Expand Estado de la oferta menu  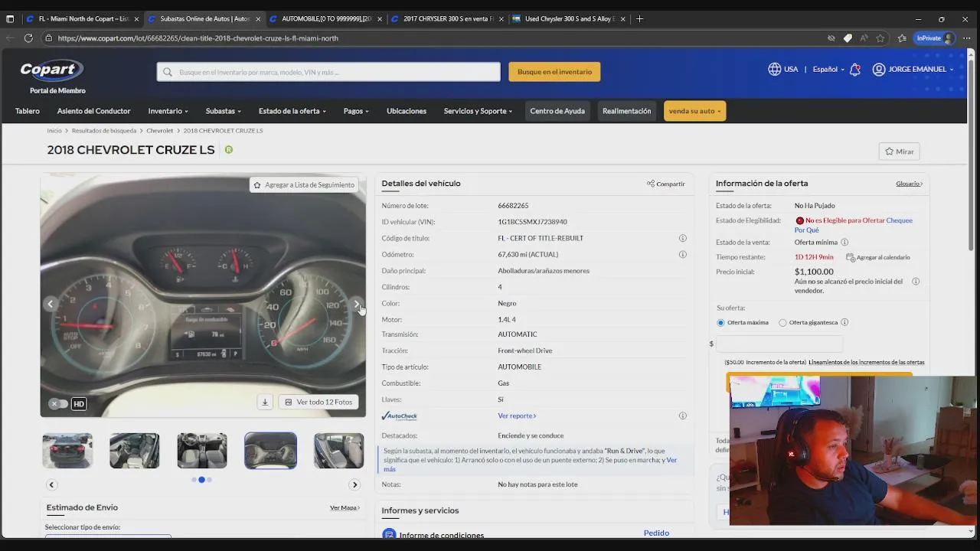click(292, 111)
